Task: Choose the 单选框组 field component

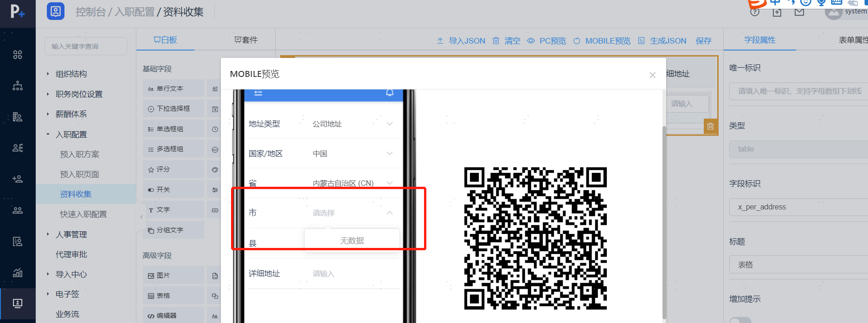Action: [174, 129]
